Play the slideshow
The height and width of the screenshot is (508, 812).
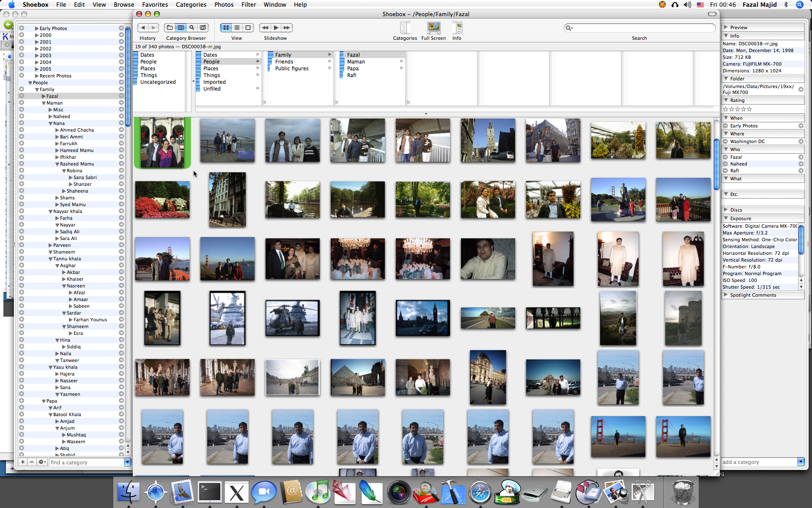[276, 28]
